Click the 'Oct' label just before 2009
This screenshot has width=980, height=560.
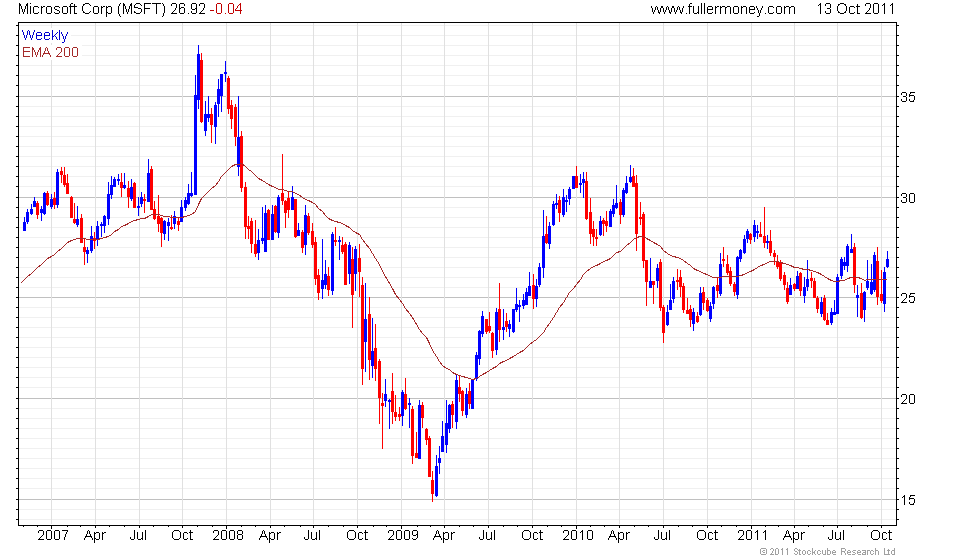(x=357, y=536)
